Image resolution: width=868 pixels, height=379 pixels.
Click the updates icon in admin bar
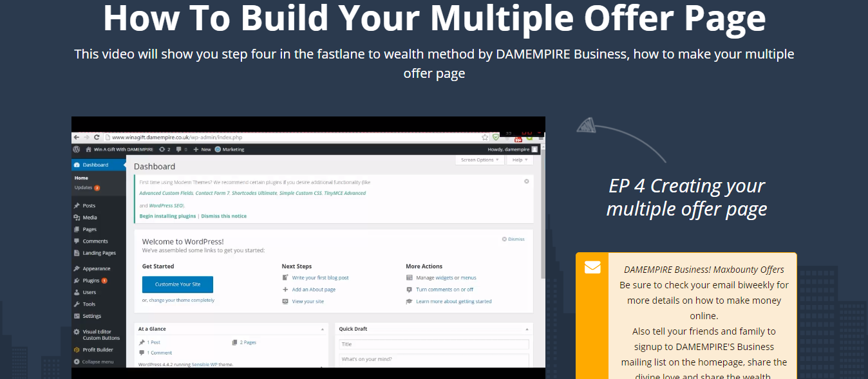tap(162, 149)
